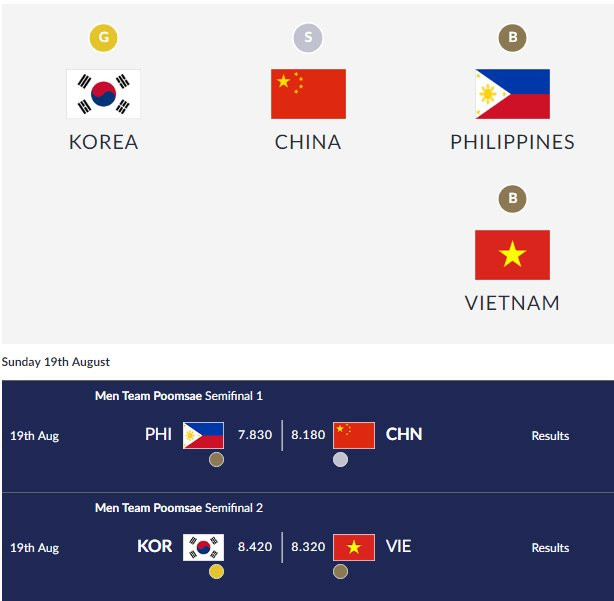This screenshot has width=614, height=601.
Task: Click the silver medal S badge
Action: 308,39
